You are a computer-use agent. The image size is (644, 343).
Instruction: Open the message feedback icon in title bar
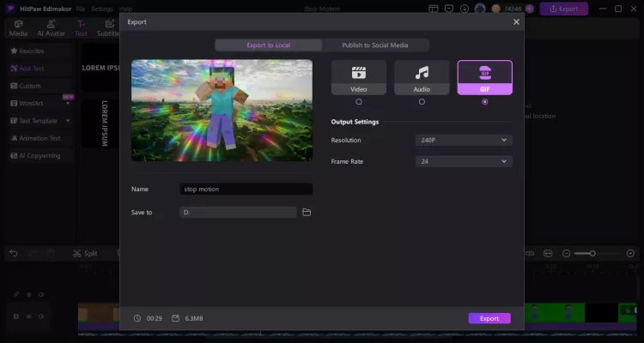click(x=449, y=9)
